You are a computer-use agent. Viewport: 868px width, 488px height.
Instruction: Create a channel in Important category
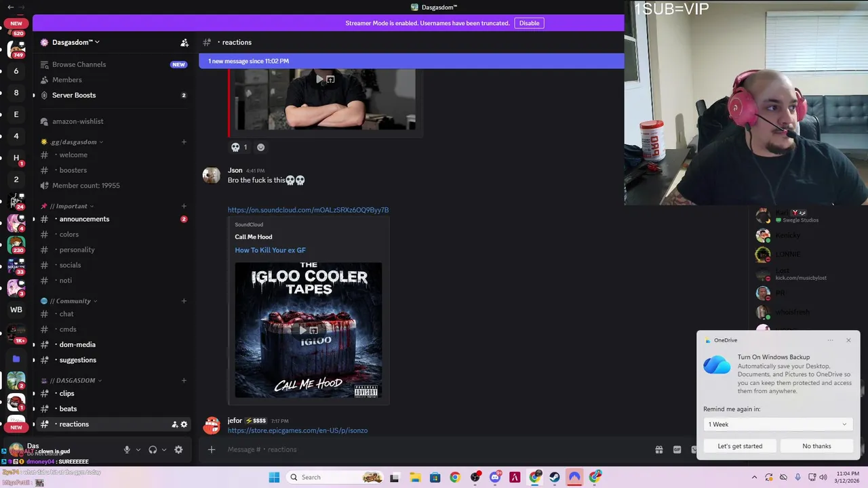[x=184, y=206]
